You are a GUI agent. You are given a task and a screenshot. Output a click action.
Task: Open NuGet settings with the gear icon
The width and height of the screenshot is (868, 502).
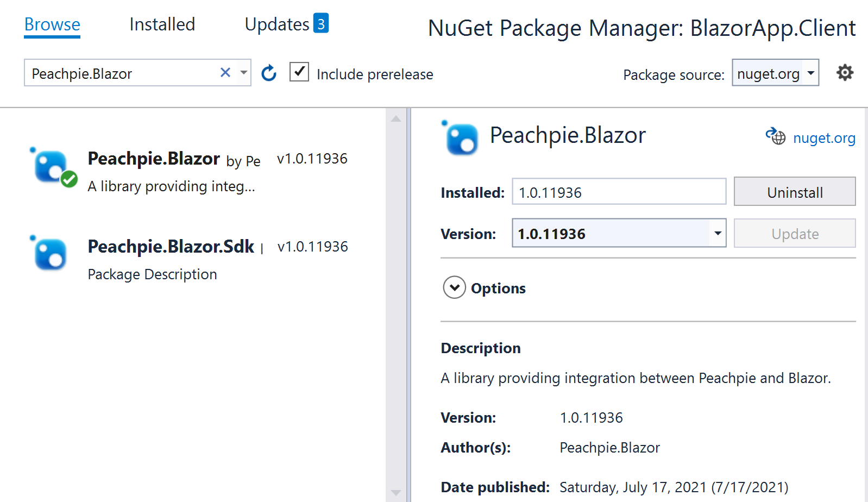(845, 72)
